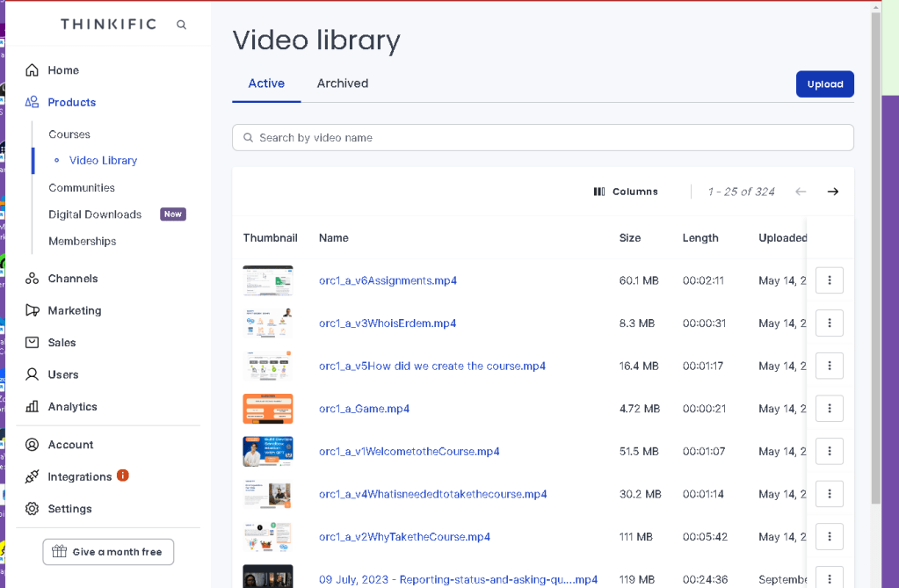
Task: Click the Thinkific logo
Action: point(108,24)
